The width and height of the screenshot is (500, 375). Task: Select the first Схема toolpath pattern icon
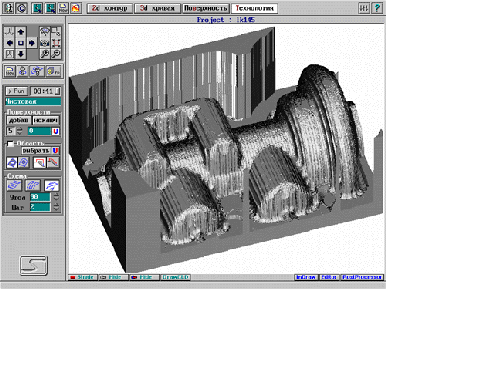tap(14, 185)
